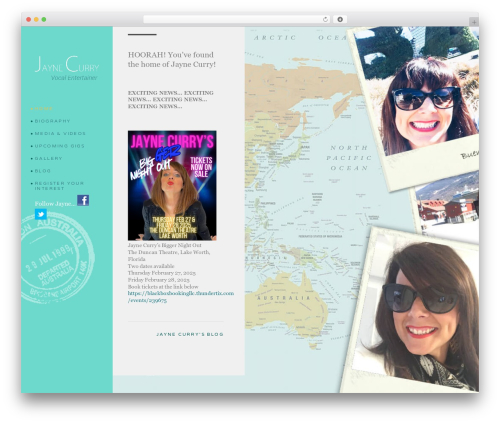Follow the Jayne Curry's Blog link

click(x=190, y=334)
